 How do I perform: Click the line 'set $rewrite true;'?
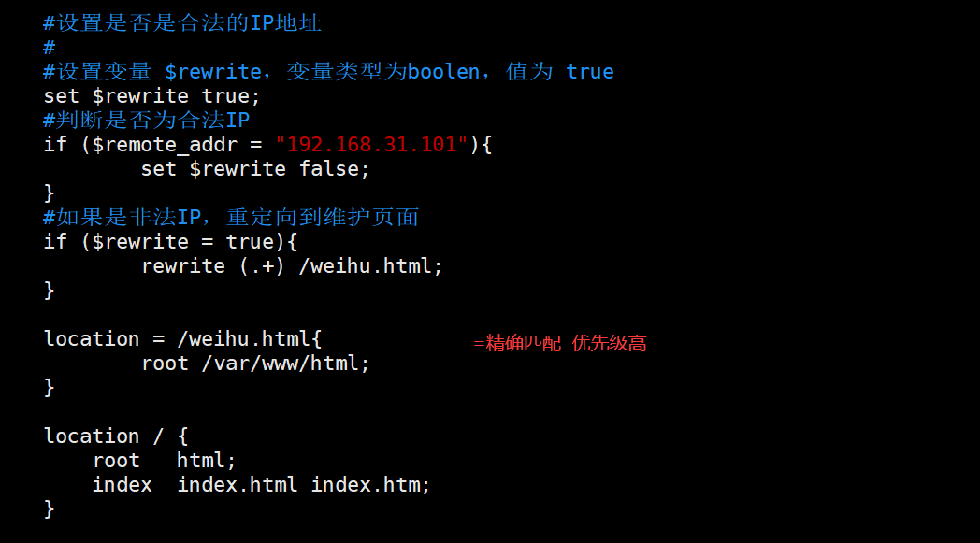point(151,96)
